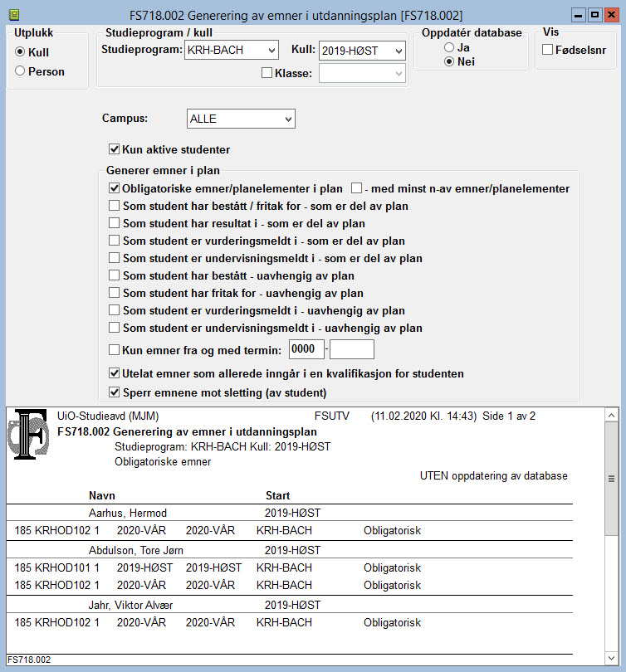Check Som student har bestått / fritak for
The height and width of the screenshot is (672, 626).
(114, 206)
